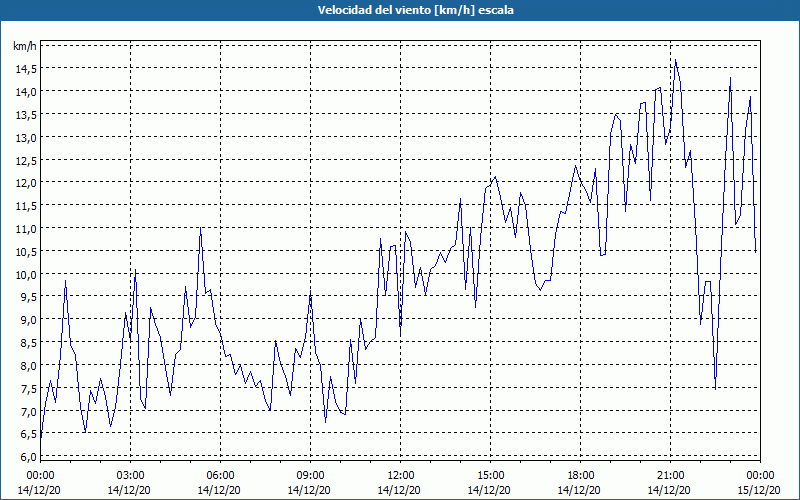Click the "14/12/20" date under 15:00
Screen dimensions: 800x500
pos(490,490)
